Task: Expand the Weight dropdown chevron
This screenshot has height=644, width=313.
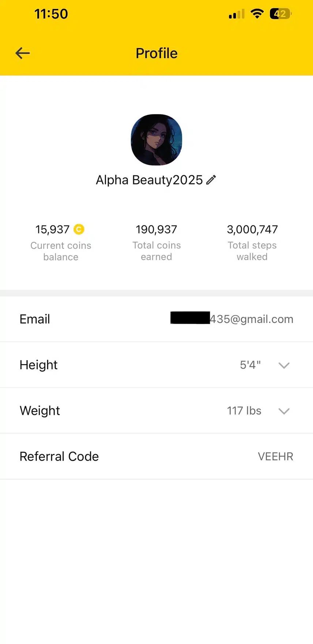Action: click(284, 411)
